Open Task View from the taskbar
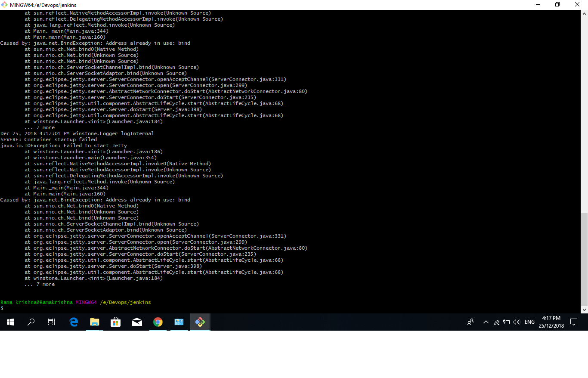588x378 pixels. pos(51,322)
